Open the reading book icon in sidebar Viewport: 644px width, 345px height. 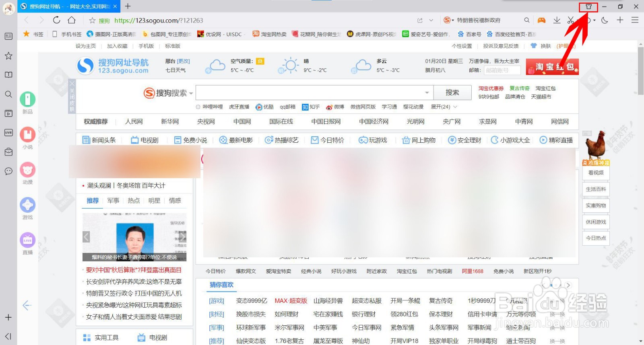coord(8,75)
